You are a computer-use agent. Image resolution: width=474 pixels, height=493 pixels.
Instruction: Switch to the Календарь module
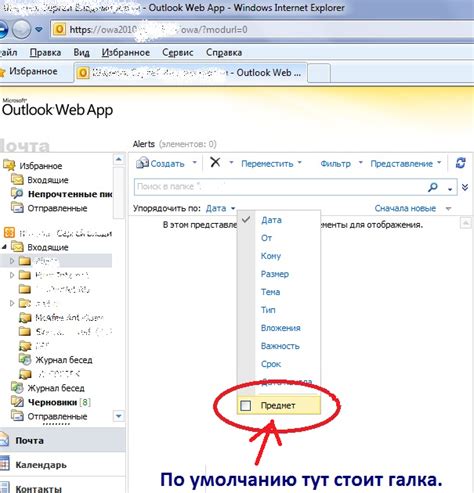tap(62, 464)
